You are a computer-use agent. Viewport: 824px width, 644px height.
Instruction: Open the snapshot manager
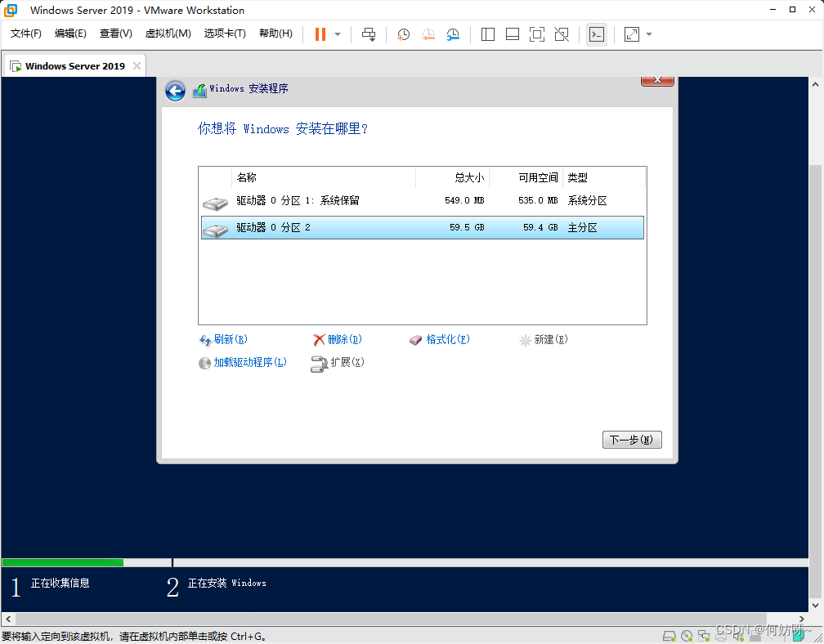(453, 34)
